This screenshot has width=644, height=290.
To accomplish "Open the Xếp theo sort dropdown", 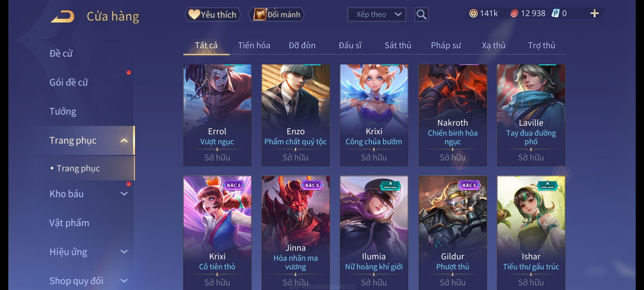I will [x=376, y=15].
